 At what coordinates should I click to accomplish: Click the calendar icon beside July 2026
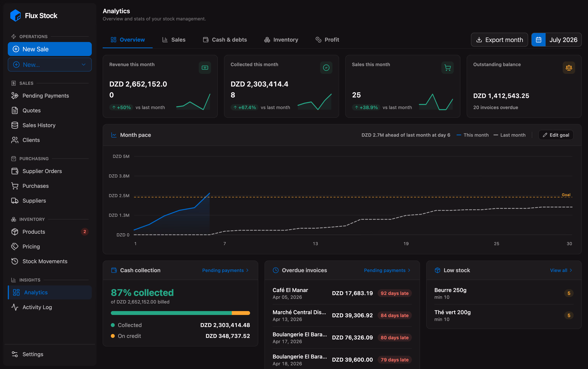(538, 39)
